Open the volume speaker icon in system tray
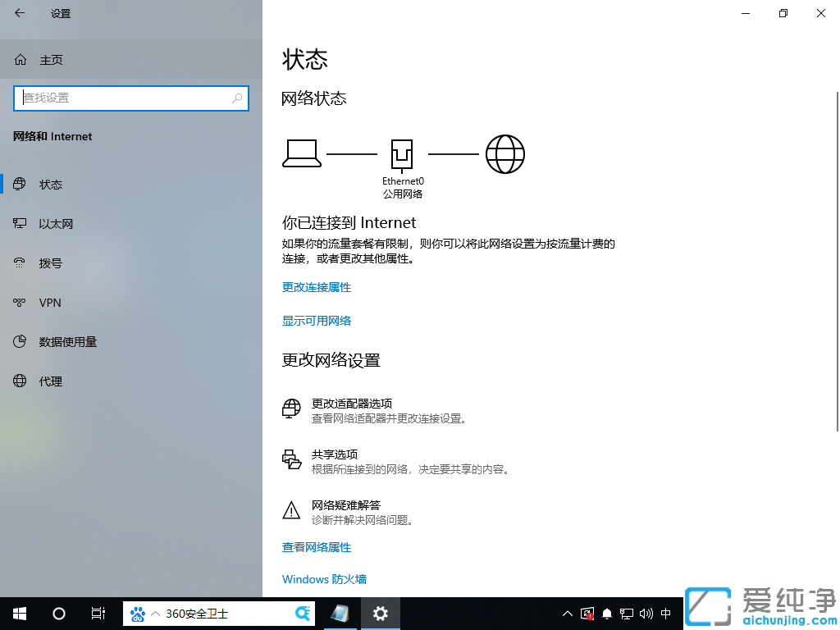The height and width of the screenshot is (630, 840). (x=645, y=614)
